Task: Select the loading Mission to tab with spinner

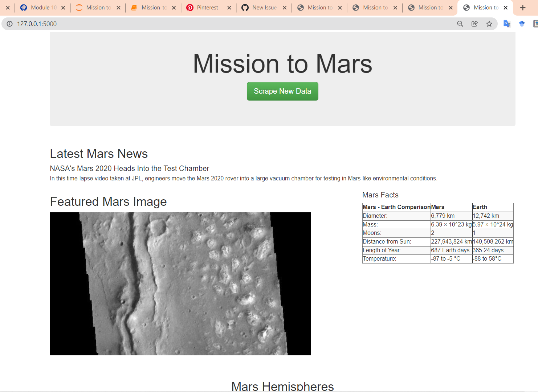Action: pos(98,8)
